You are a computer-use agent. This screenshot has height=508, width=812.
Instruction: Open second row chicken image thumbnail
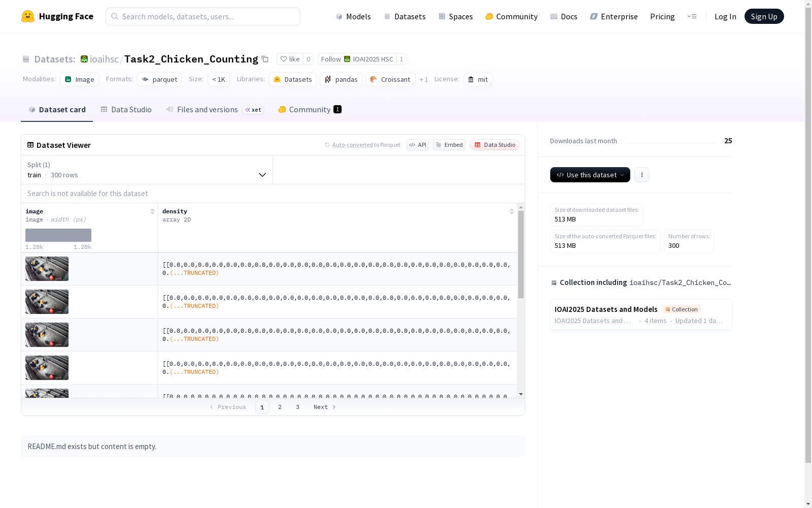coord(47,302)
